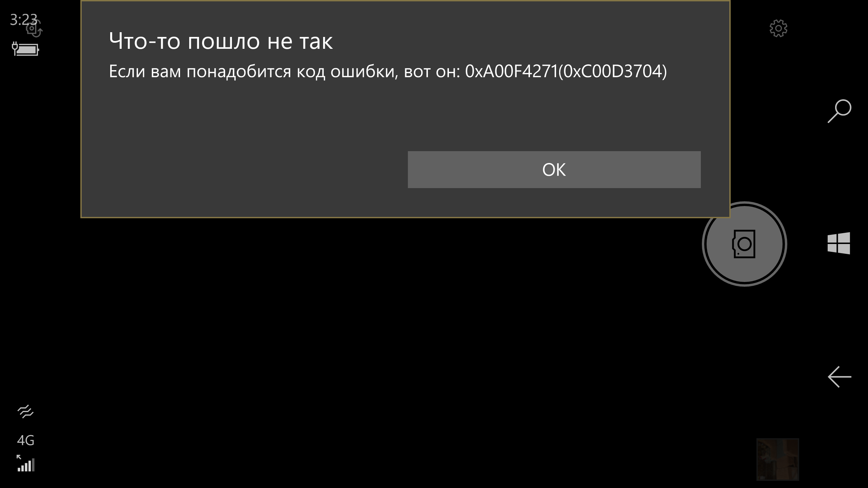Click the 3:23 clock display

tap(23, 20)
